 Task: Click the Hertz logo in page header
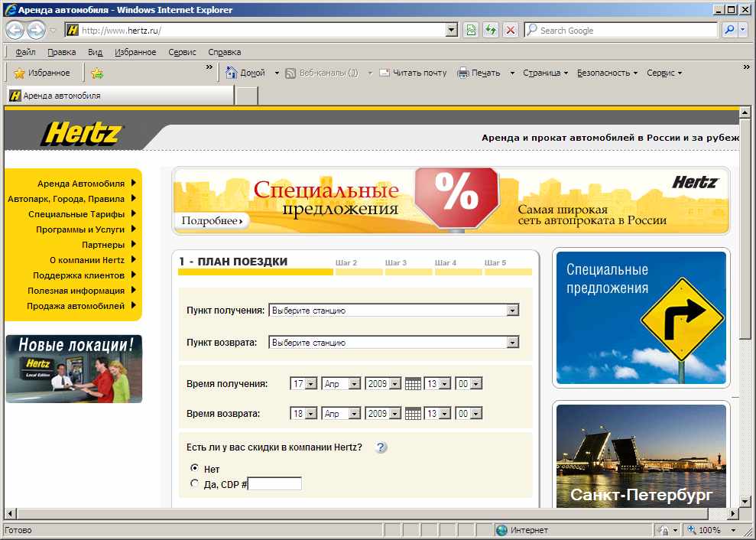tap(82, 134)
